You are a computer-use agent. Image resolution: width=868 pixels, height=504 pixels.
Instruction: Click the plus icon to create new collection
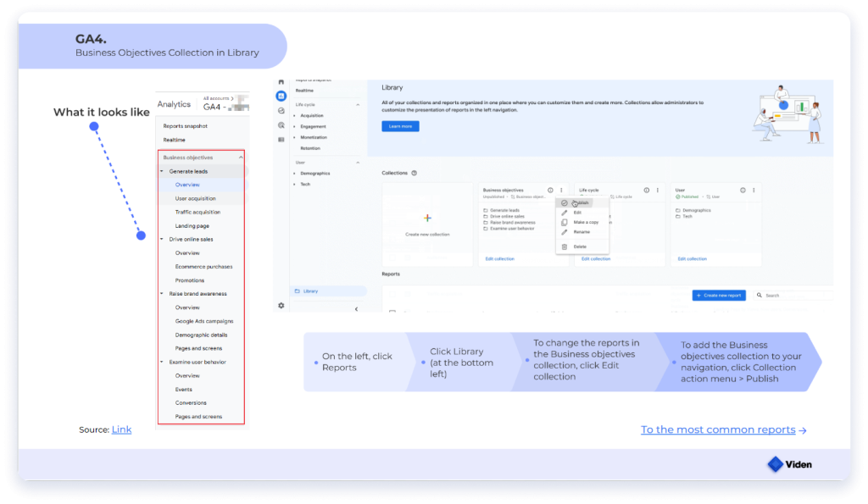pos(427,218)
